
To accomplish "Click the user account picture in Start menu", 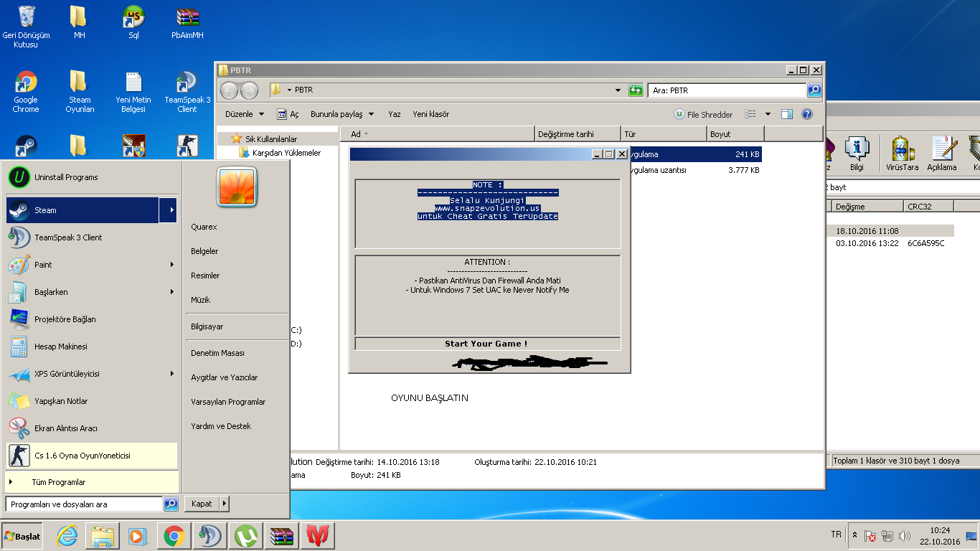I will pos(237,187).
